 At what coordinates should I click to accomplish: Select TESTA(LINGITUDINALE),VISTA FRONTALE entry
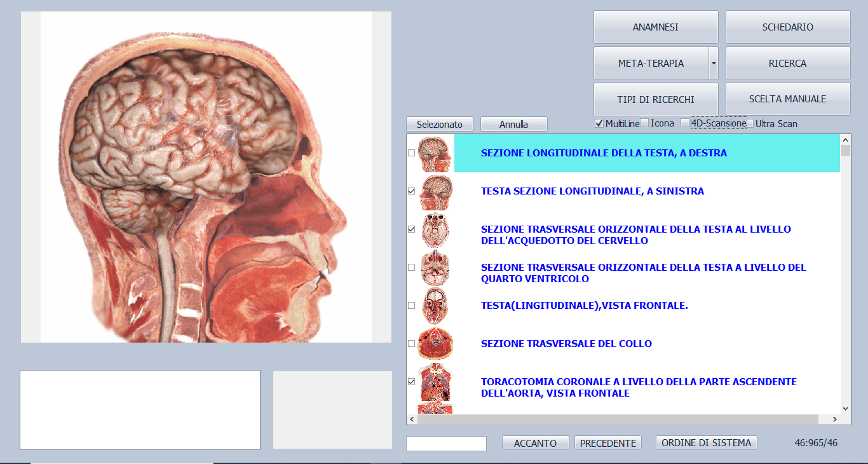pyautogui.click(x=584, y=306)
